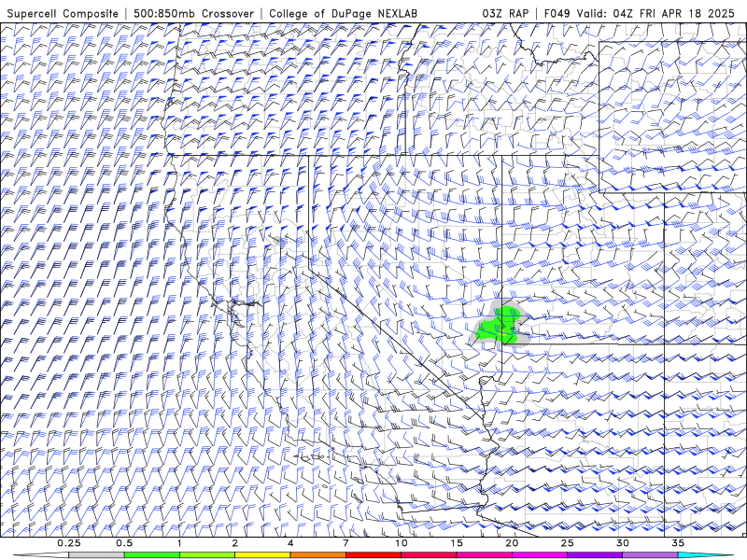Select the yellow 2–4 legend segment
747x560 pixels.
click(262, 555)
